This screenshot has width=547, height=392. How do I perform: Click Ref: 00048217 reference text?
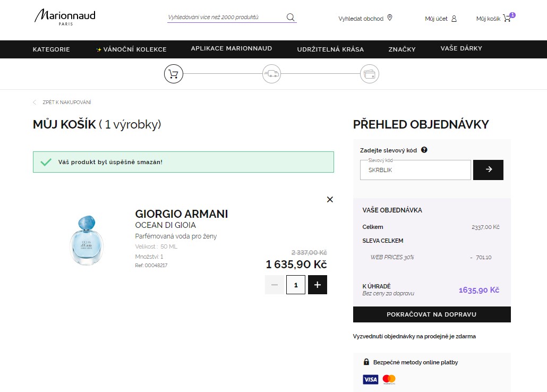(151, 265)
